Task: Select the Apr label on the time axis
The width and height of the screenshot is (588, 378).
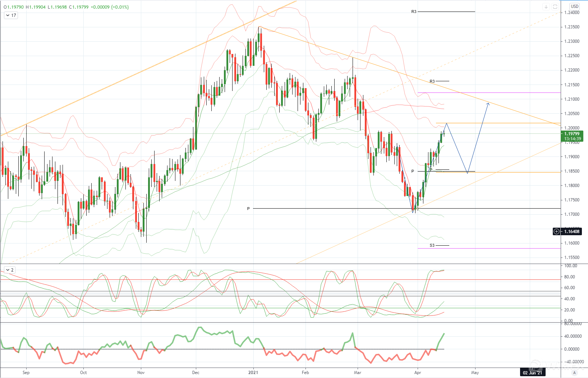Action: [418, 373]
